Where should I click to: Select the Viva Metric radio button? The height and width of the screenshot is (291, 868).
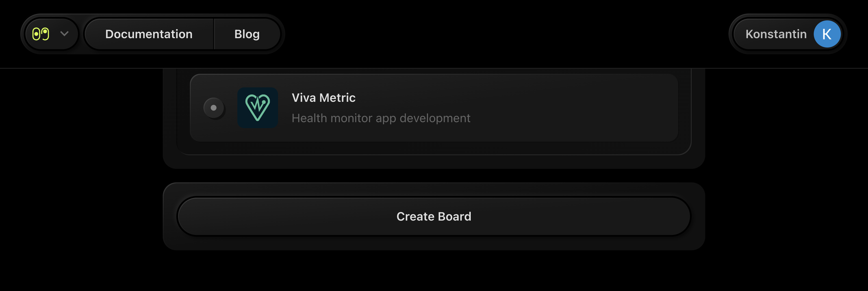pos(214,108)
